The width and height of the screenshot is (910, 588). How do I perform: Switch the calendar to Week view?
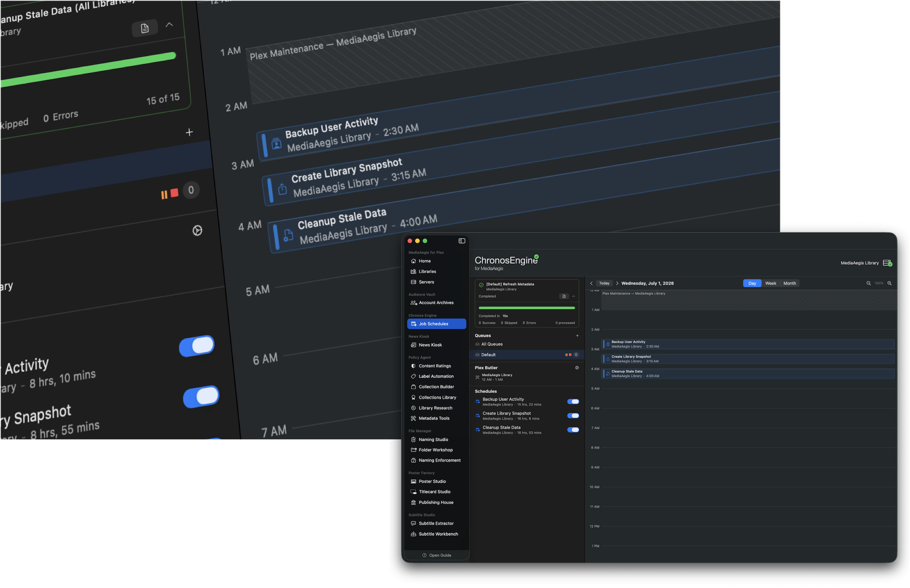770,283
